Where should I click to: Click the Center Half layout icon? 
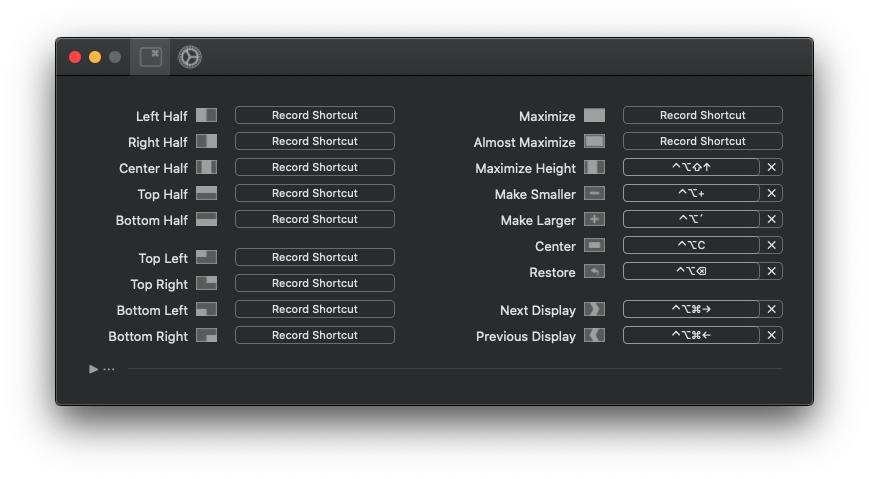207,167
